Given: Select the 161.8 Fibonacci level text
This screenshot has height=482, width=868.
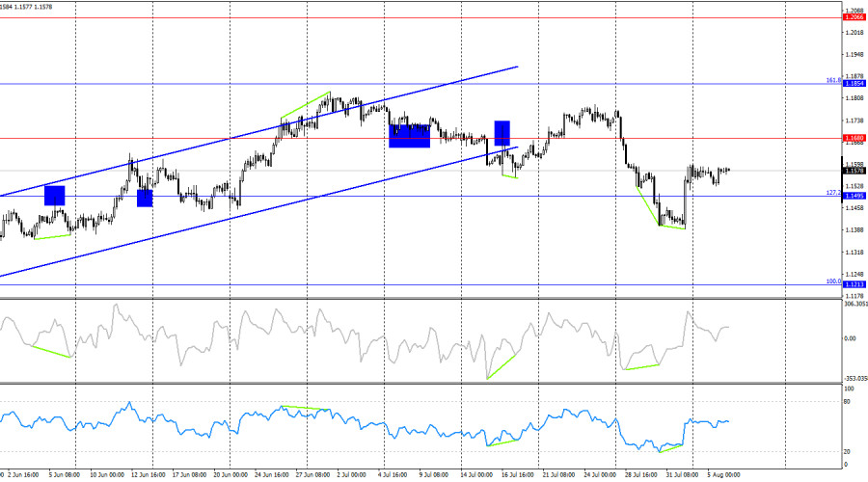Looking at the screenshot, I should point(833,80).
